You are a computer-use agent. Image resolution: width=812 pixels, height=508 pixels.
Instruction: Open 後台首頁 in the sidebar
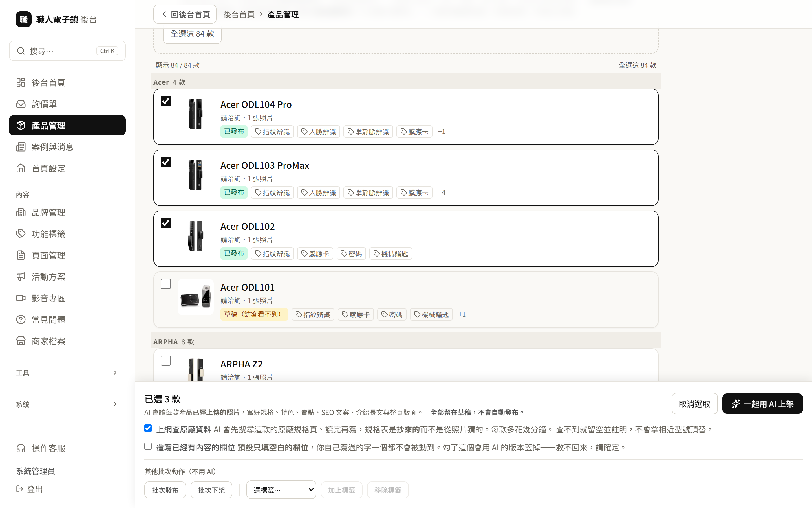tap(67, 82)
